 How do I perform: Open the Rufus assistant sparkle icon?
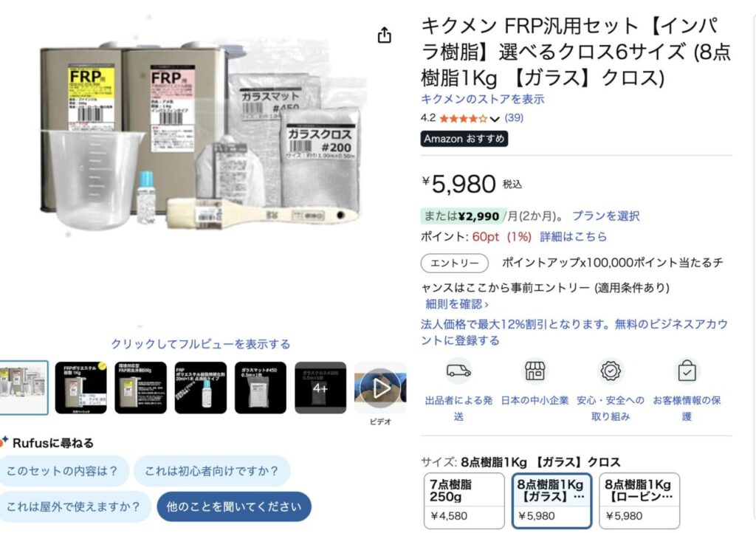pos(4,441)
